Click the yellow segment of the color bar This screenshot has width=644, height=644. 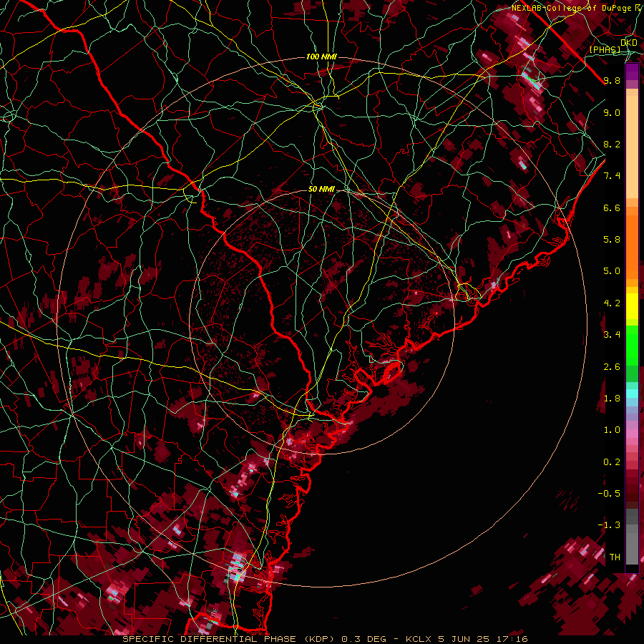tap(632, 306)
